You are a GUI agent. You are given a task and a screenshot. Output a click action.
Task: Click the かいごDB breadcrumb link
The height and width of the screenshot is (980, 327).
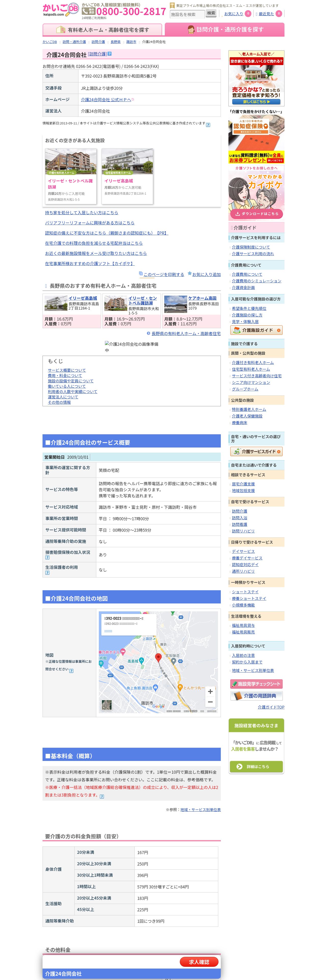[x=49, y=42]
